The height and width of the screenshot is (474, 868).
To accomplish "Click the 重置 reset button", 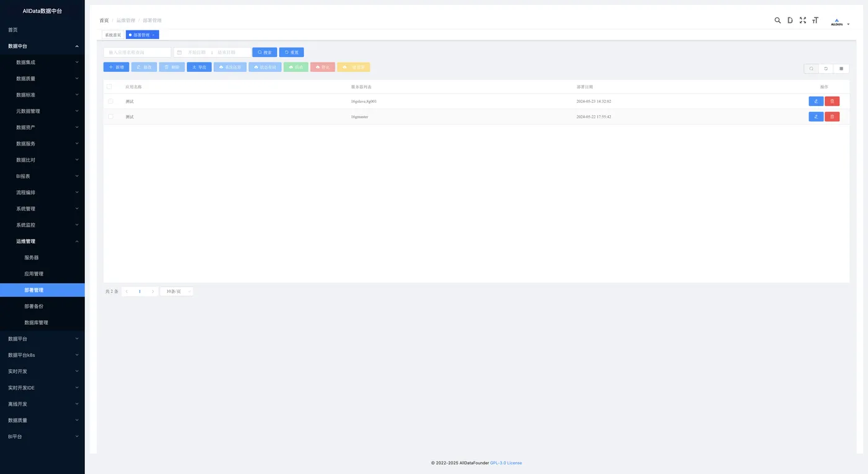I will [x=291, y=53].
